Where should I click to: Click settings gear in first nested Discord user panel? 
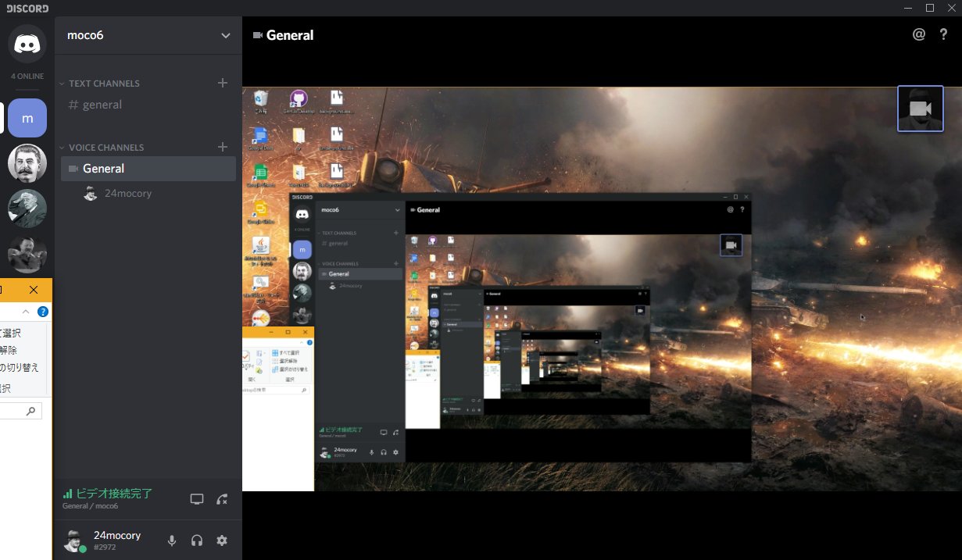[395, 452]
